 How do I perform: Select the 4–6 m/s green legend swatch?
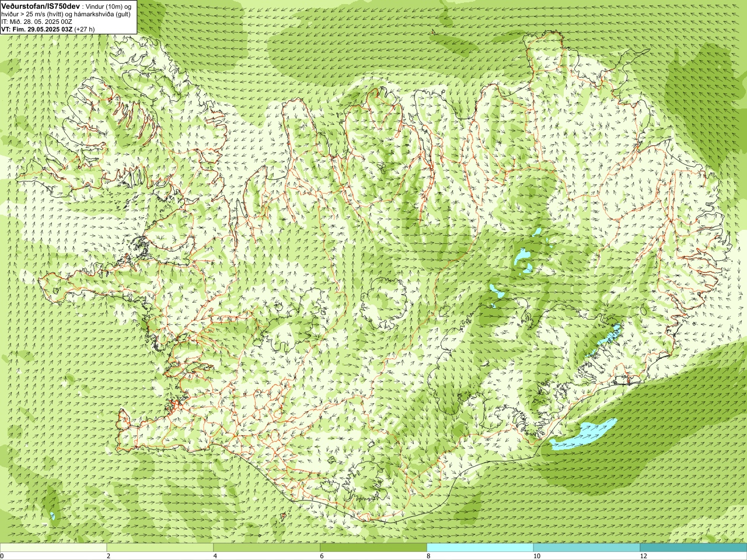pyautogui.click(x=267, y=548)
